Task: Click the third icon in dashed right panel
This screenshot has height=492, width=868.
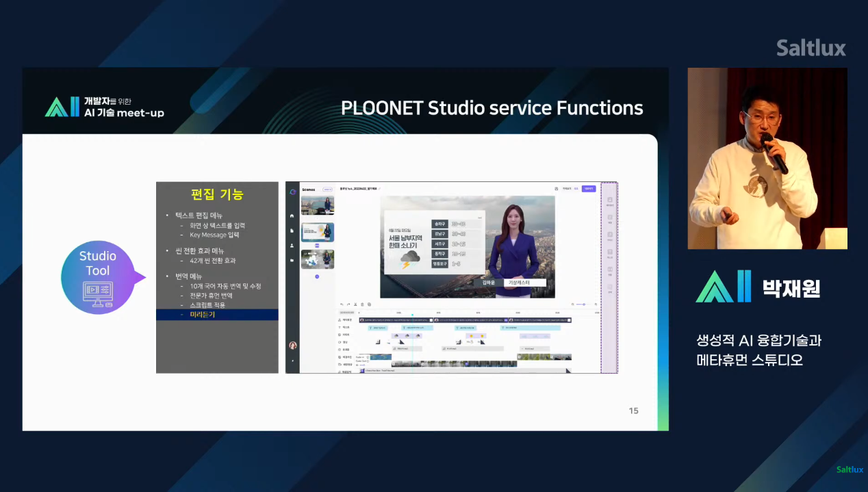Action: (x=610, y=235)
